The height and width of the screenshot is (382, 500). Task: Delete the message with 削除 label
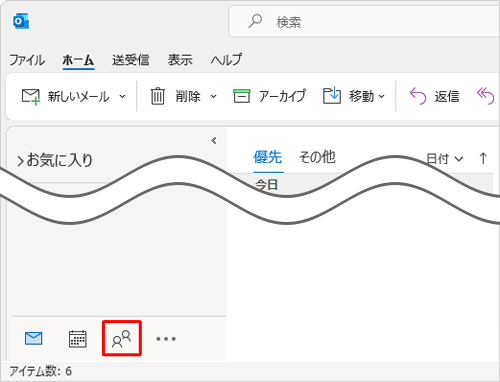[x=188, y=97]
